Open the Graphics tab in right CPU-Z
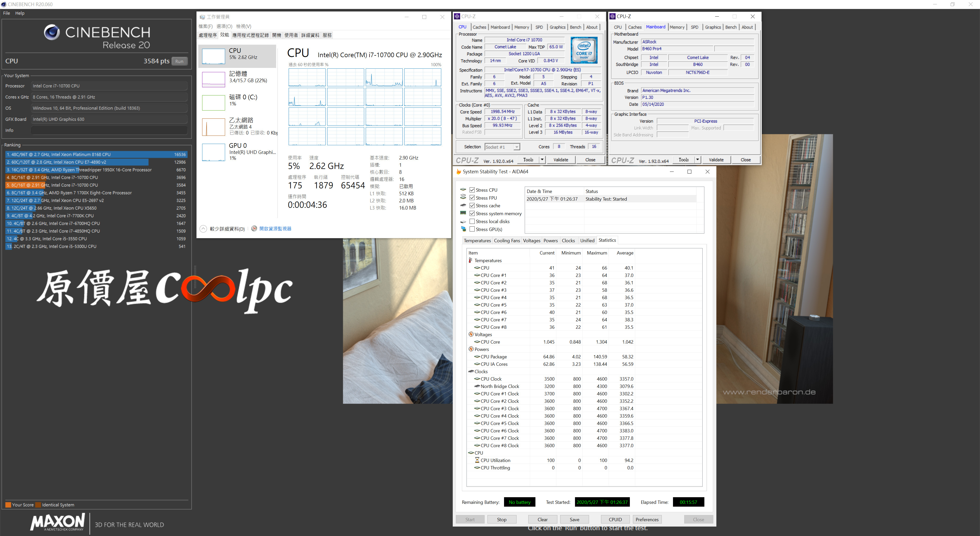The height and width of the screenshot is (536, 980). pyautogui.click(x=713, y=27)
